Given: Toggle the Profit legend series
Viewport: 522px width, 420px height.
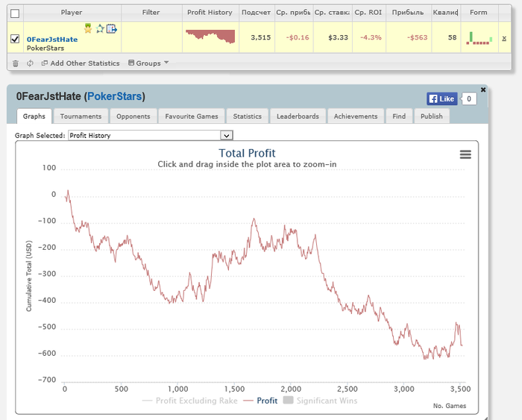Looking at the screenshot, I should [260, 401].
